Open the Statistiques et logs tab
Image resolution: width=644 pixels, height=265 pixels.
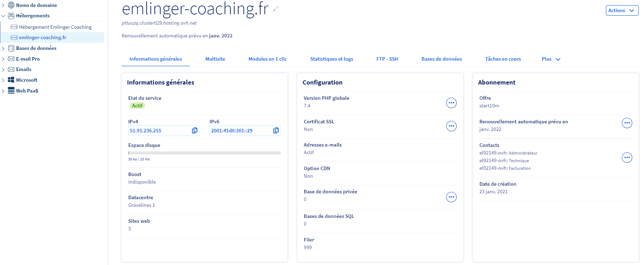(x=332, y=59)
